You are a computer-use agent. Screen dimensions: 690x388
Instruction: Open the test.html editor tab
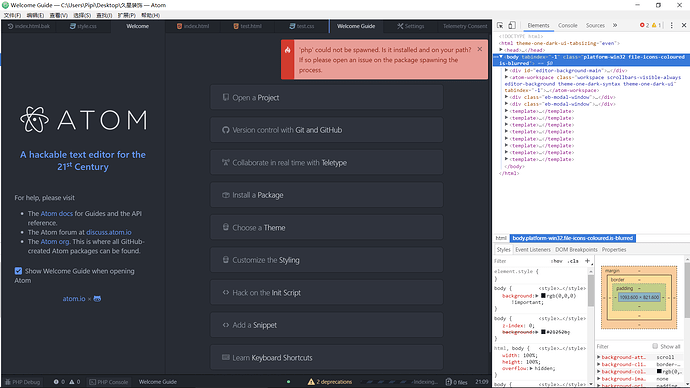247,26
